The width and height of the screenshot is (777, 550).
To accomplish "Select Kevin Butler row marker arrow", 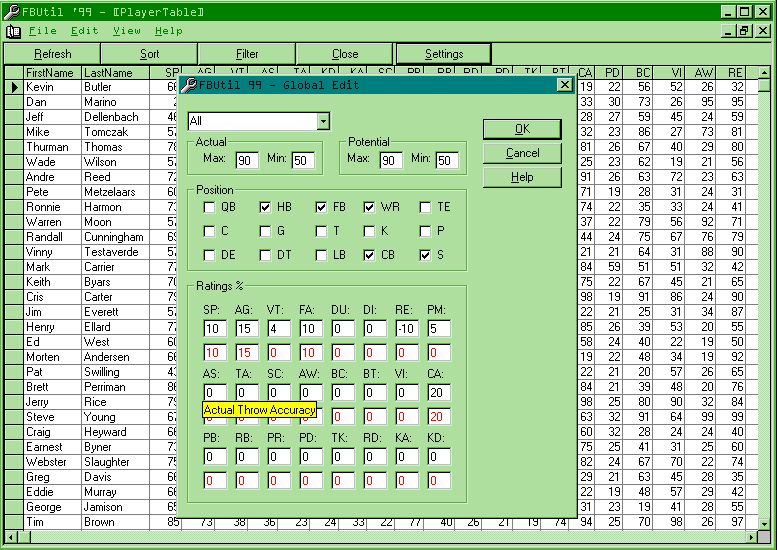I will pyautogui.click(x=14, y=87).
